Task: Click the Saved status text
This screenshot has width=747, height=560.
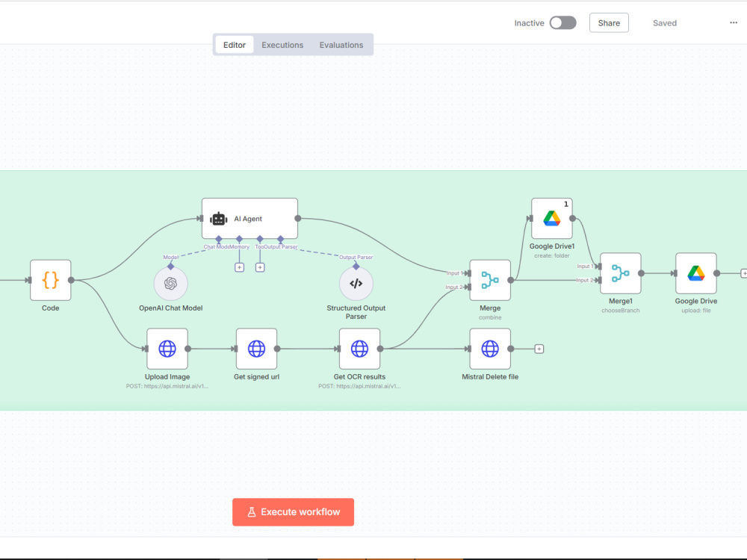Action: [x=665, y=23]
